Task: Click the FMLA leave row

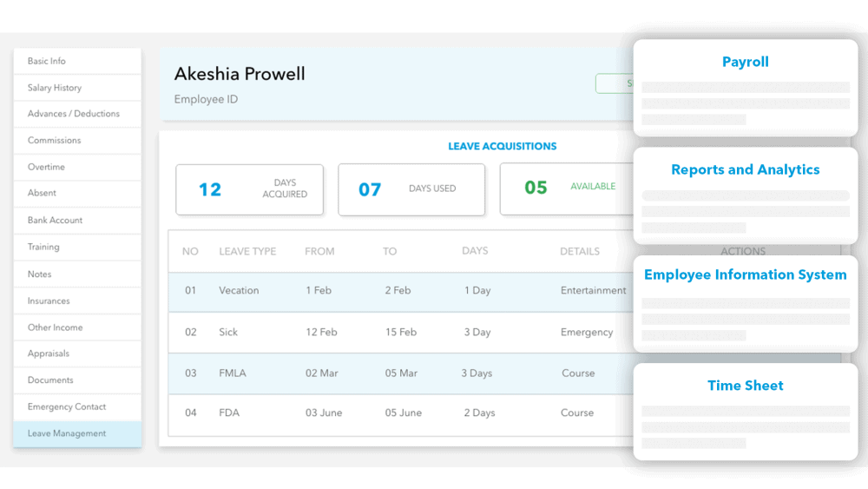Action: [399, 373]
